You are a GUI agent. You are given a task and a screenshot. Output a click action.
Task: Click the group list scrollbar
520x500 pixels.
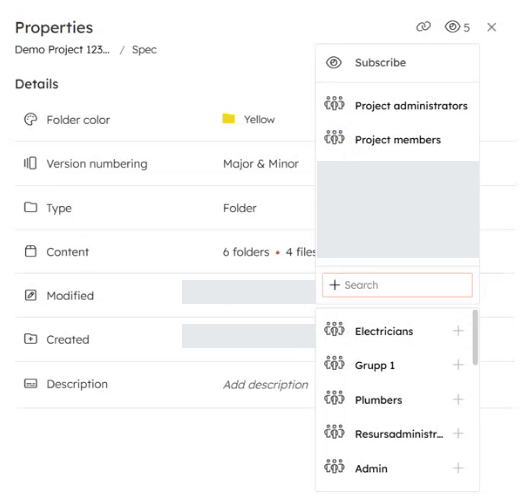point(475,337)
